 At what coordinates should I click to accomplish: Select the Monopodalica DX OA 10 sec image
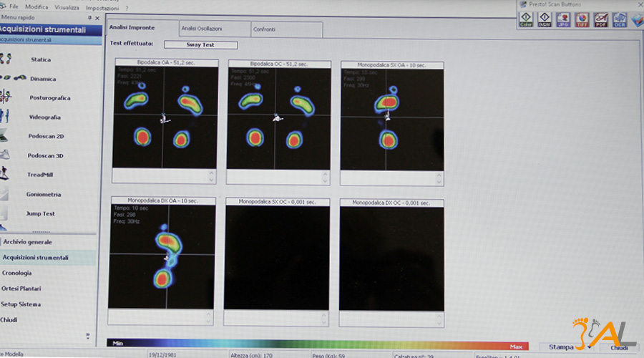point(162,256)
